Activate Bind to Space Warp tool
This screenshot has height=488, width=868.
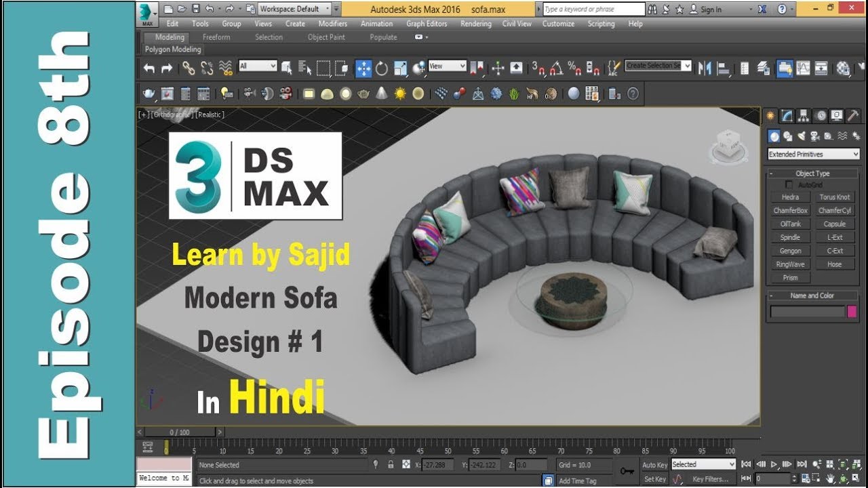coord(226,68)
